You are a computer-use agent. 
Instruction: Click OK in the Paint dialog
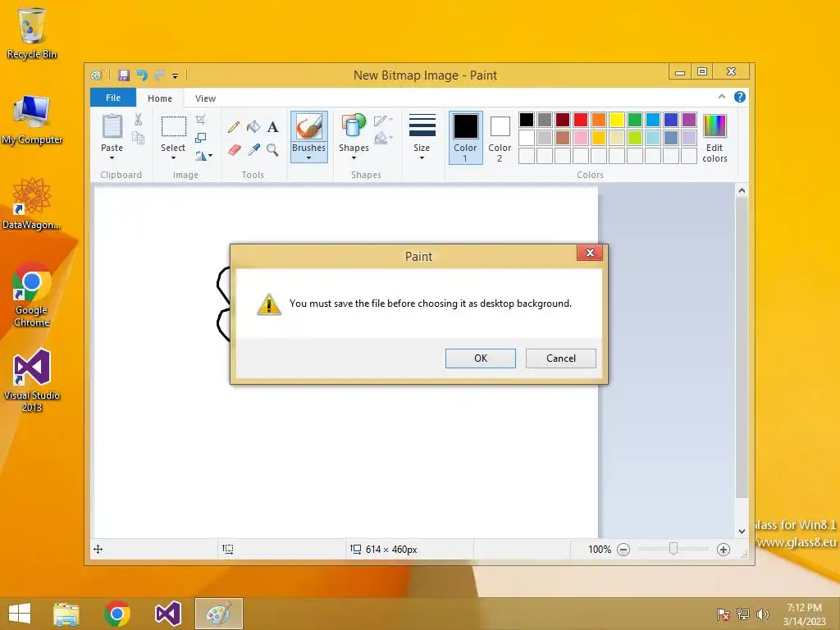tap(481, 358)
